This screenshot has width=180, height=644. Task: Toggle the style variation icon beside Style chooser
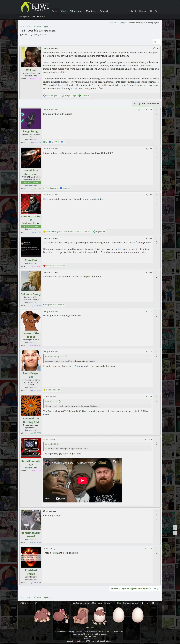coord(36,603)
